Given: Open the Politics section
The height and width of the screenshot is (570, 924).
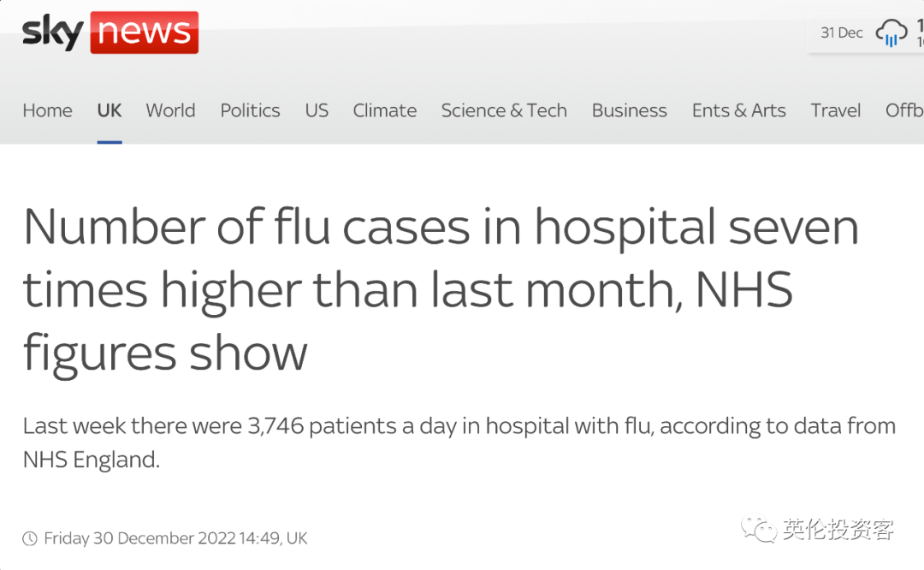Looking at the screenshot, I should click(250, 110).
